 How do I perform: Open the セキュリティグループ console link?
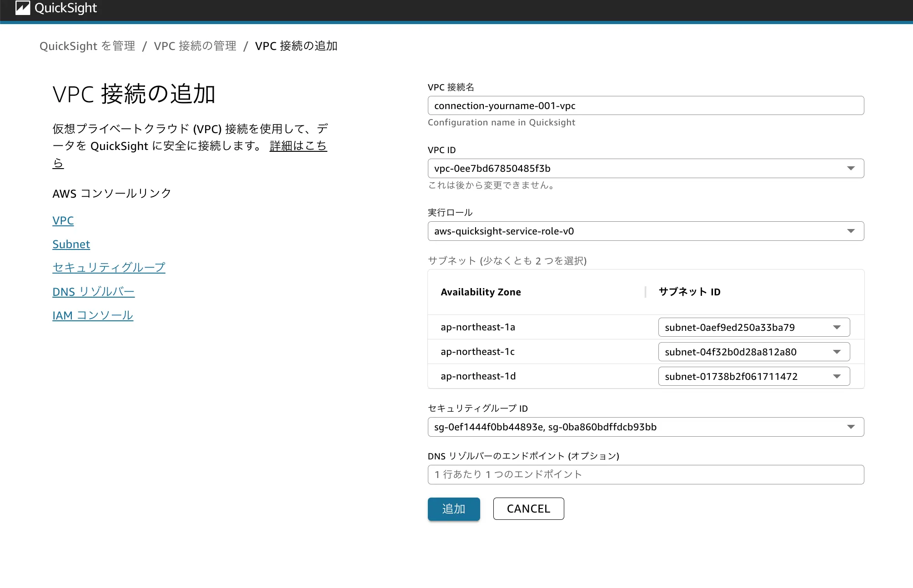coord(109,268)
